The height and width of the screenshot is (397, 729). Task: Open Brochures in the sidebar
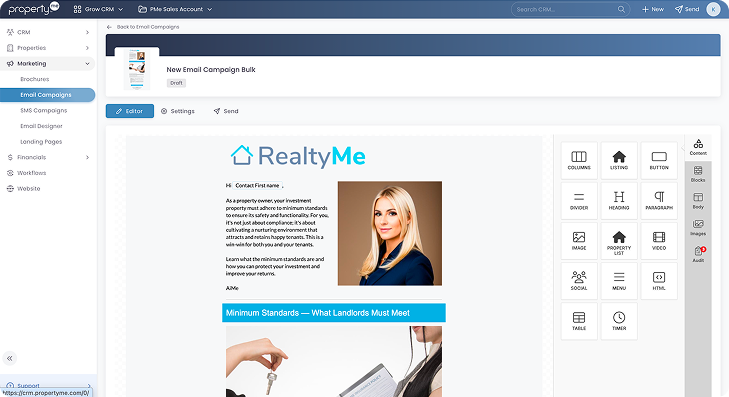click(35, 79)
